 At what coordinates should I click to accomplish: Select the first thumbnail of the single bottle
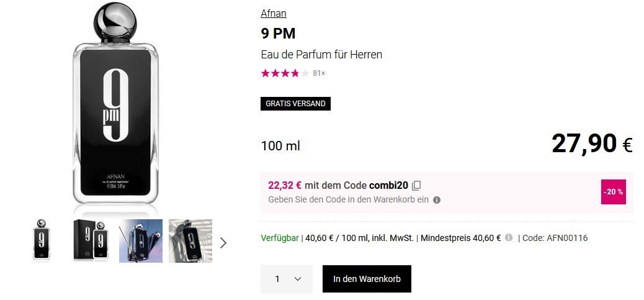click(41, 240)
